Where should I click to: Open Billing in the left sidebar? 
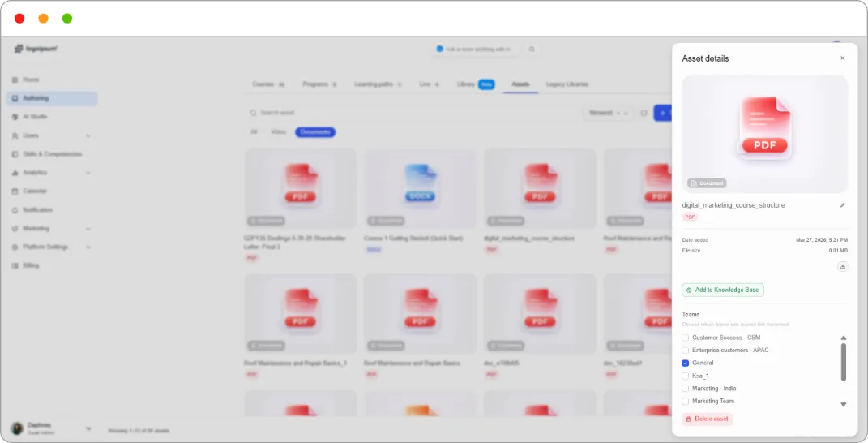(31, 265)
